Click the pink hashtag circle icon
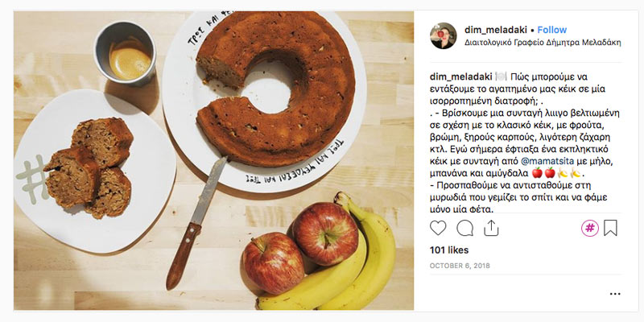This screenshot has width=644, height=322. tap(590, 228)
